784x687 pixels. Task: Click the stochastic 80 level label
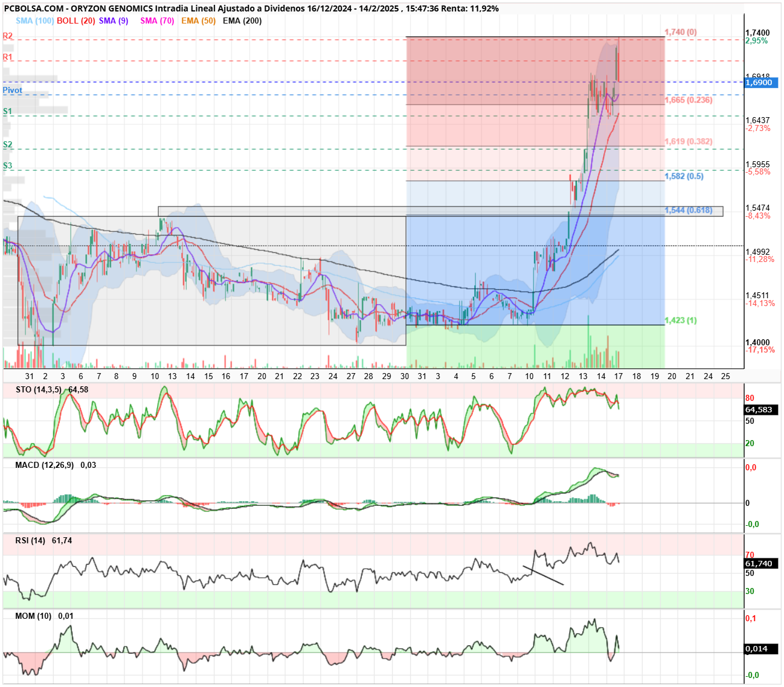pyautogui.click(x=750, y=398)
